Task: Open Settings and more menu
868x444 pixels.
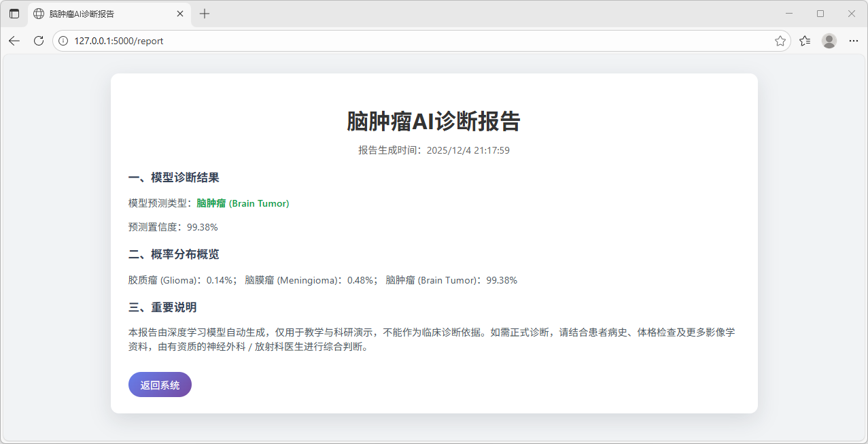Action: click(x=853, y=41)
